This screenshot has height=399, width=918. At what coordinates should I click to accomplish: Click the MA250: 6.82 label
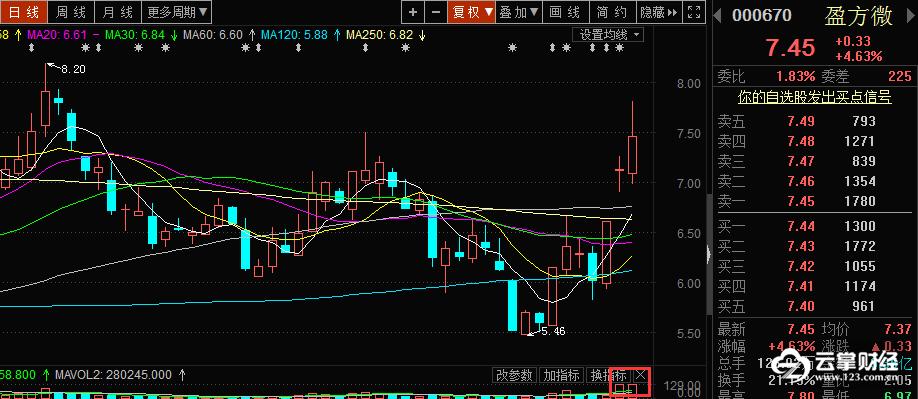tap(379, 35)
